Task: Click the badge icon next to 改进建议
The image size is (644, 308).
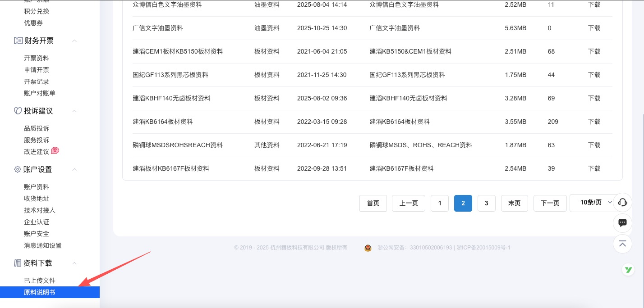Action: click(x=55, y=150)
